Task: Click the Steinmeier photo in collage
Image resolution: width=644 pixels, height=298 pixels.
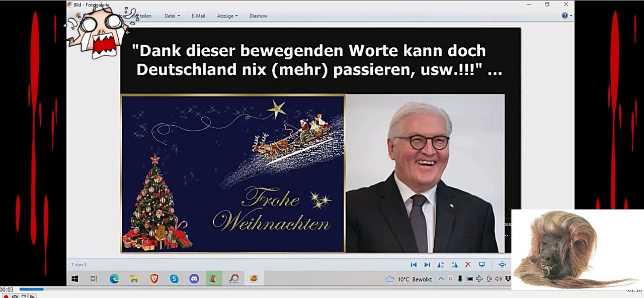Action: point(425,173)
